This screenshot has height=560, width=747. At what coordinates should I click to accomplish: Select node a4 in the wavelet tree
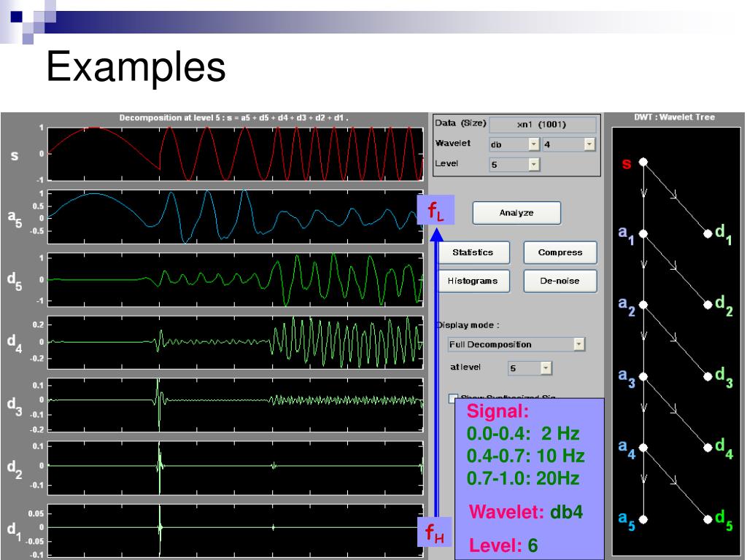click(643, 448)
